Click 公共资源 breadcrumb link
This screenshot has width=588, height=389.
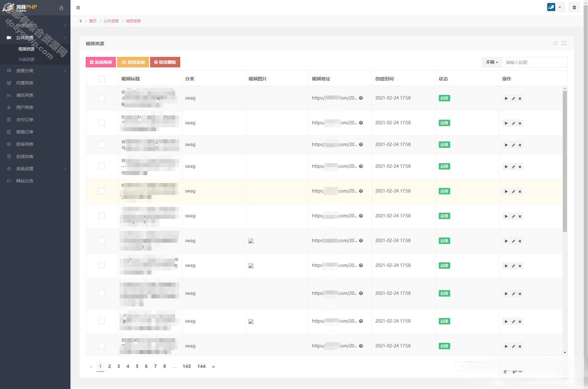pyautogui.click(x=111, y=21)
